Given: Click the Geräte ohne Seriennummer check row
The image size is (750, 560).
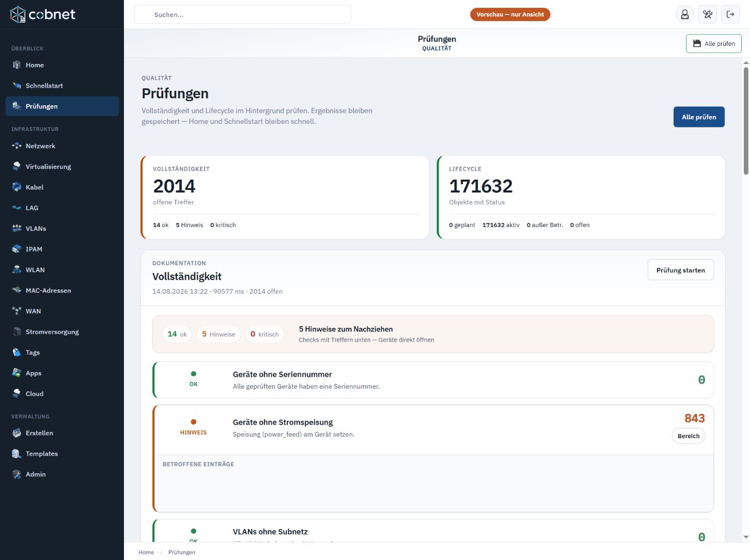Looking at the screenshot, I should (x=433, y=380).
